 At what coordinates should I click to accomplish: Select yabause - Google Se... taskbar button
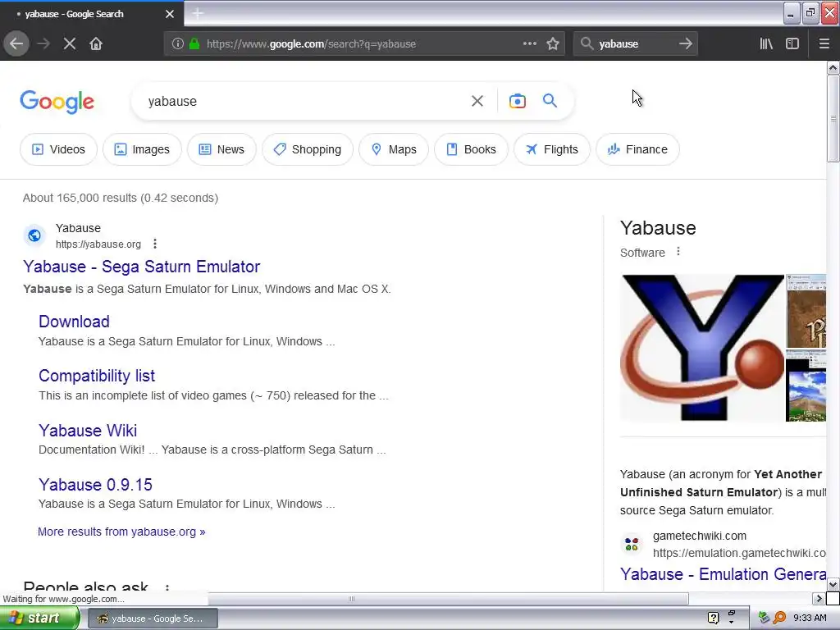152,619
